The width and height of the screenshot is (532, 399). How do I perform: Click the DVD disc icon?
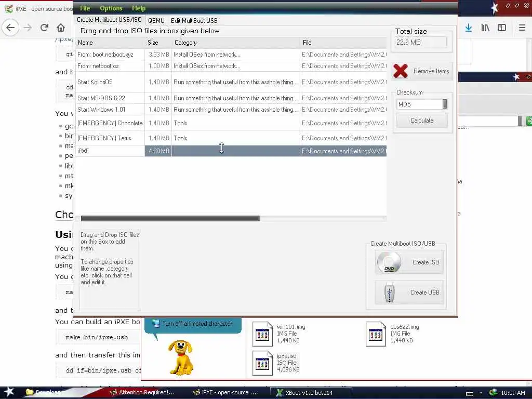(389, 262)
